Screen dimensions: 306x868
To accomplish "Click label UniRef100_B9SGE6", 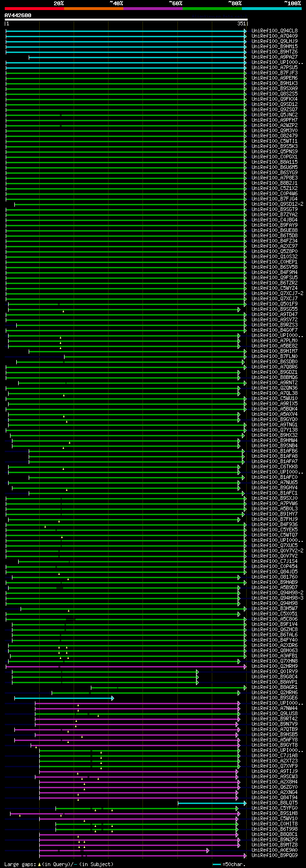I will 274,698.
